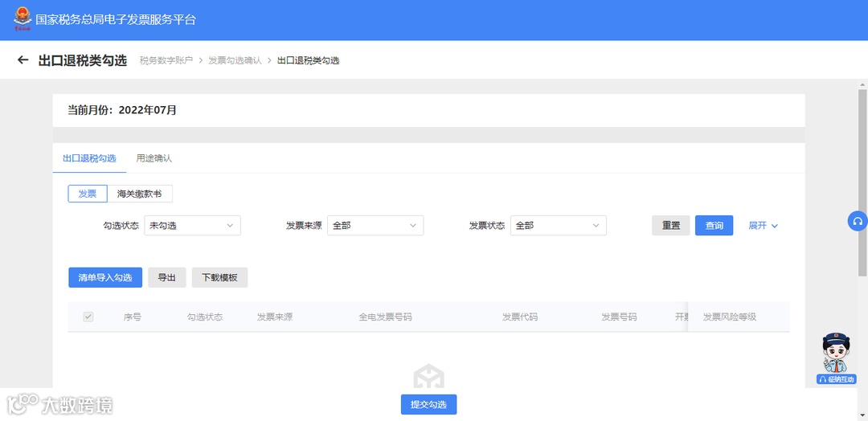Screen dimensions: 868x421
Task: Click the 清单导入勾选 button
Action: (x=105, y=278)
